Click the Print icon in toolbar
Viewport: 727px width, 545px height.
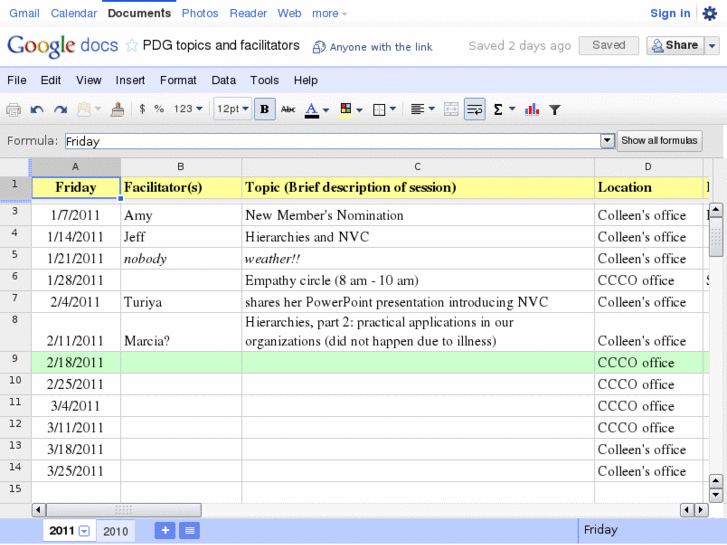[14, 109]
